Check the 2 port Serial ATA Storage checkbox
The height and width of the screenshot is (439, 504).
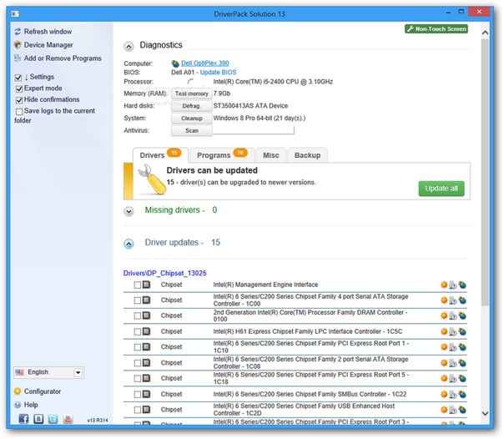[138, 363]
